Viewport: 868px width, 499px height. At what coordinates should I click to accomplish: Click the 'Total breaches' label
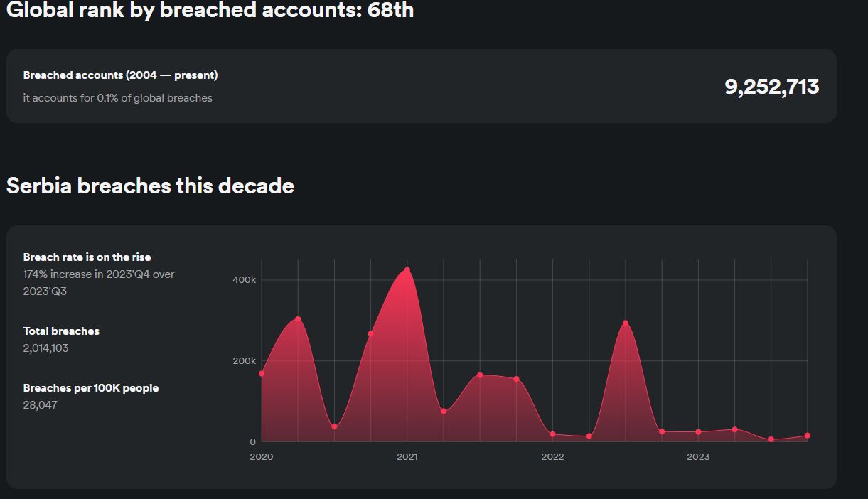[x=61, y=331]
